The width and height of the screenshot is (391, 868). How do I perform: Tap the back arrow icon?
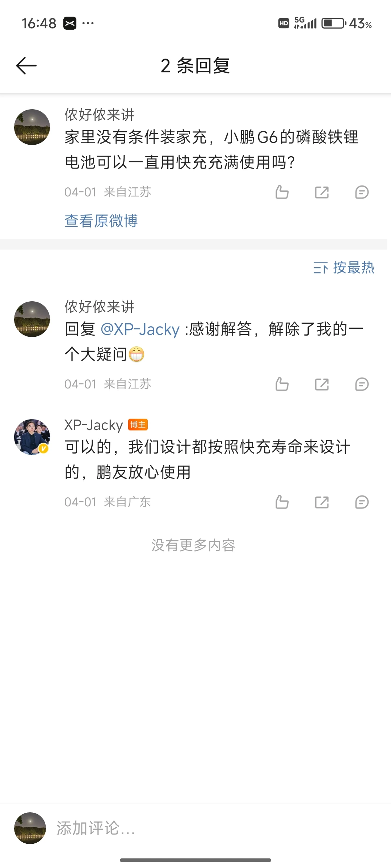(26, 66)
